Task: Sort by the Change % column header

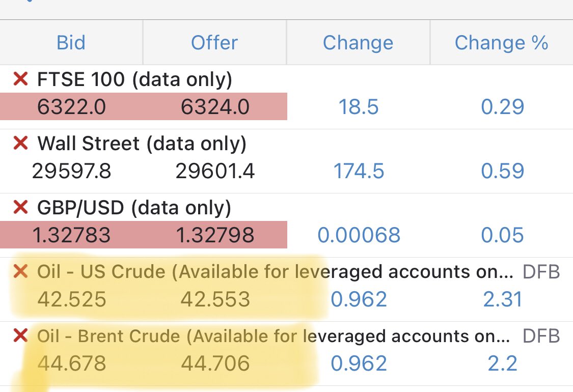Action: pos(502,43)
